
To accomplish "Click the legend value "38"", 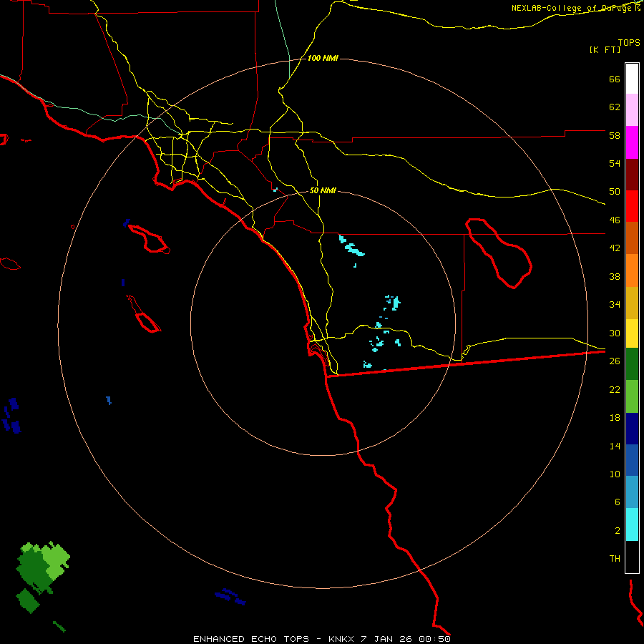I will (x=615, y=276).
